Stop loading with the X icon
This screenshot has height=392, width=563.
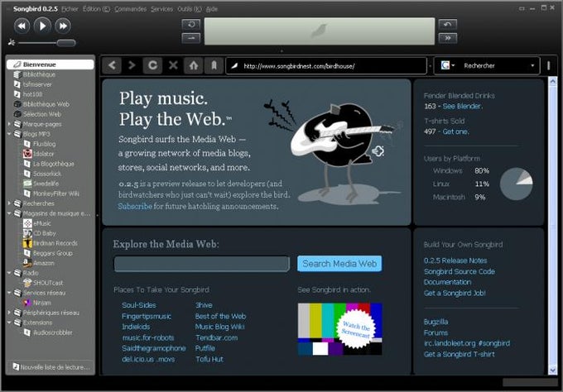tap(173, 65)
